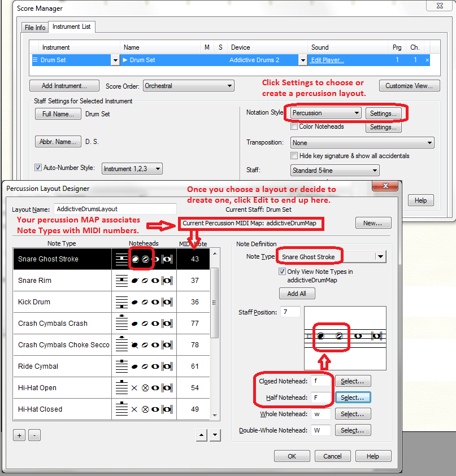The height and width of the screenshot is (476, 456).
Task: Click the Edit Player link
Action: point(328,60)
